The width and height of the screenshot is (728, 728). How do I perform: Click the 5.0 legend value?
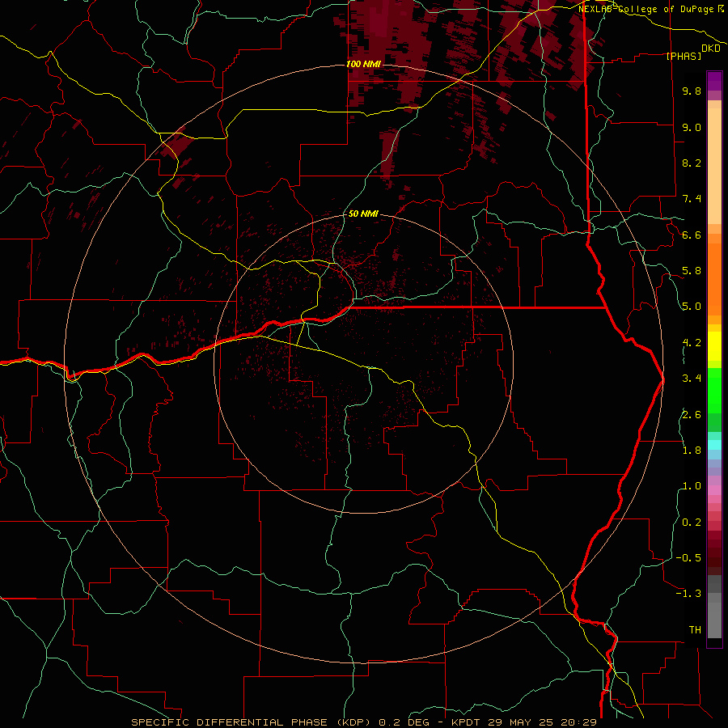tap(692, 307)
